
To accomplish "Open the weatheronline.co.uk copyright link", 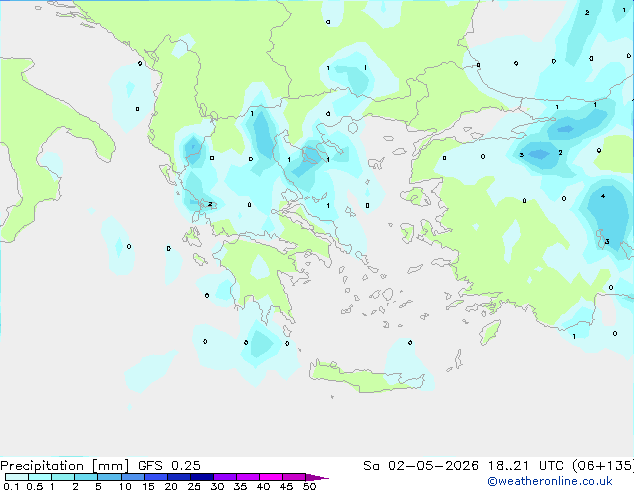I will (x=550, y=481).
